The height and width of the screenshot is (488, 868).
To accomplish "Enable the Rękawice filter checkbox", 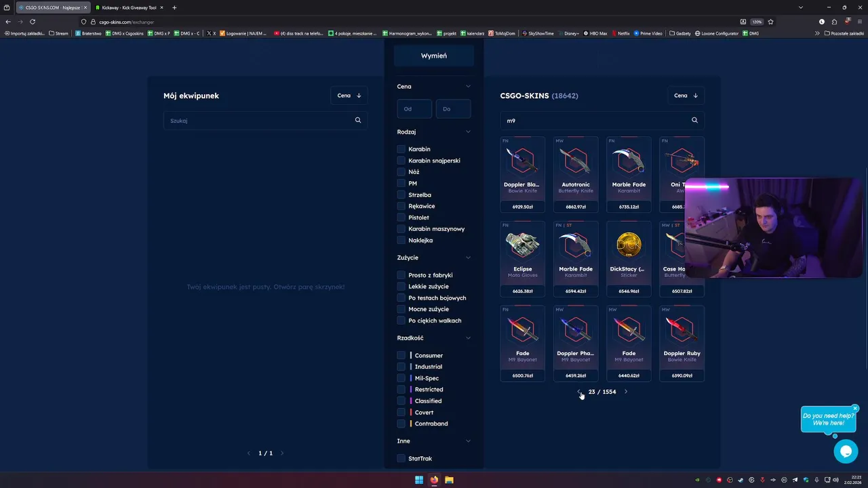I will (401, 206).
